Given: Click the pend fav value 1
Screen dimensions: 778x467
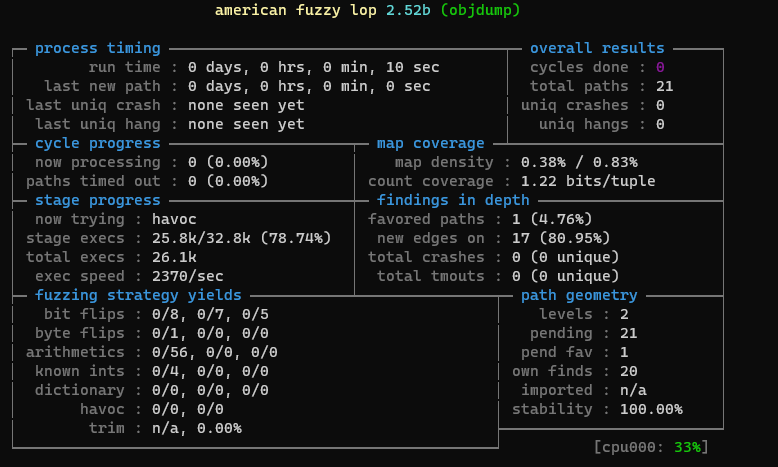Looking at the screenshot, I should point(624,352).
